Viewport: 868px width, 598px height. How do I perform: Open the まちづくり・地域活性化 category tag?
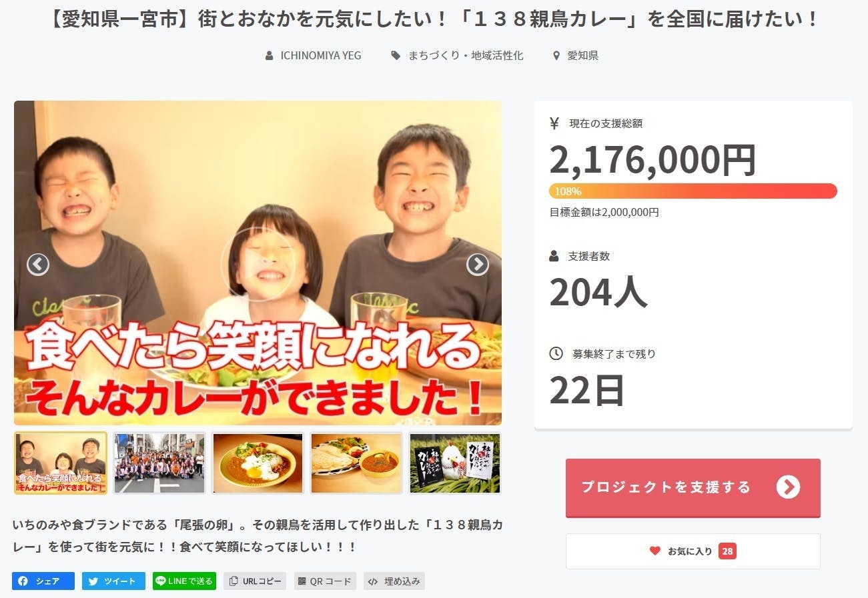click(458, 56)
